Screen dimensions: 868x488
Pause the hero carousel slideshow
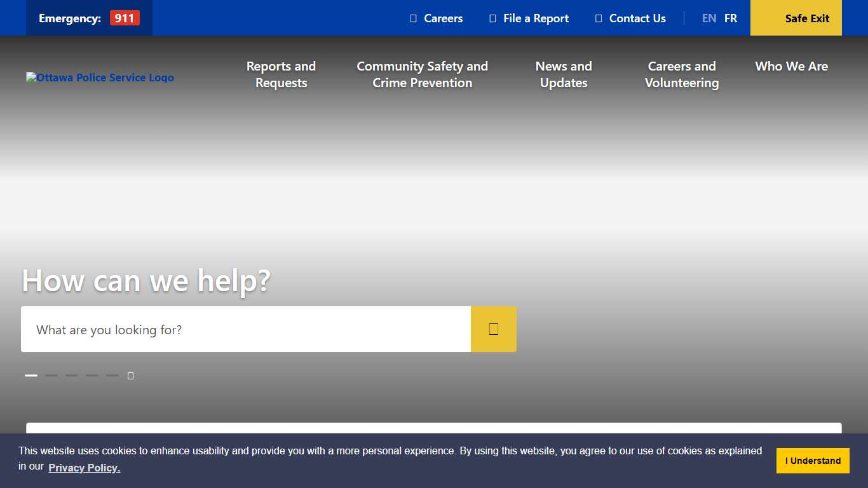click(130, 376)
